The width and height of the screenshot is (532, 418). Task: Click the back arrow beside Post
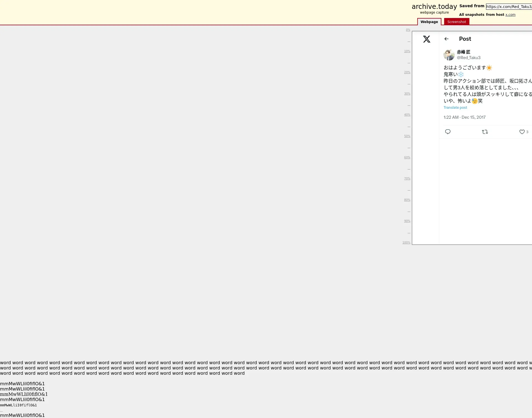tap(446, 39)
